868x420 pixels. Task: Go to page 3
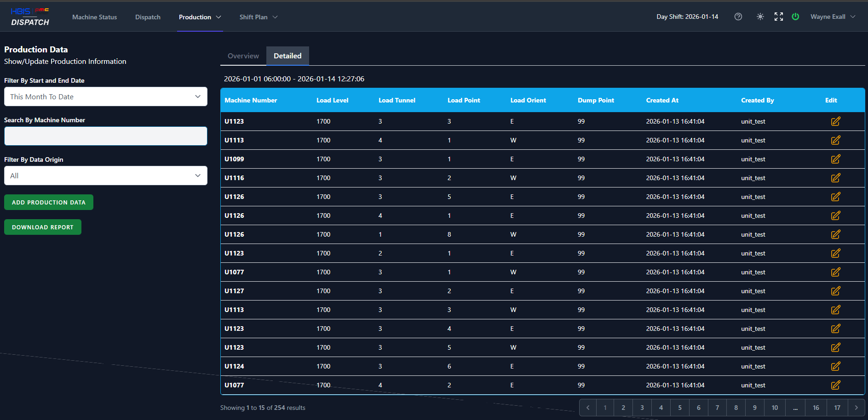pyautogui.click(x=642, y=408)
